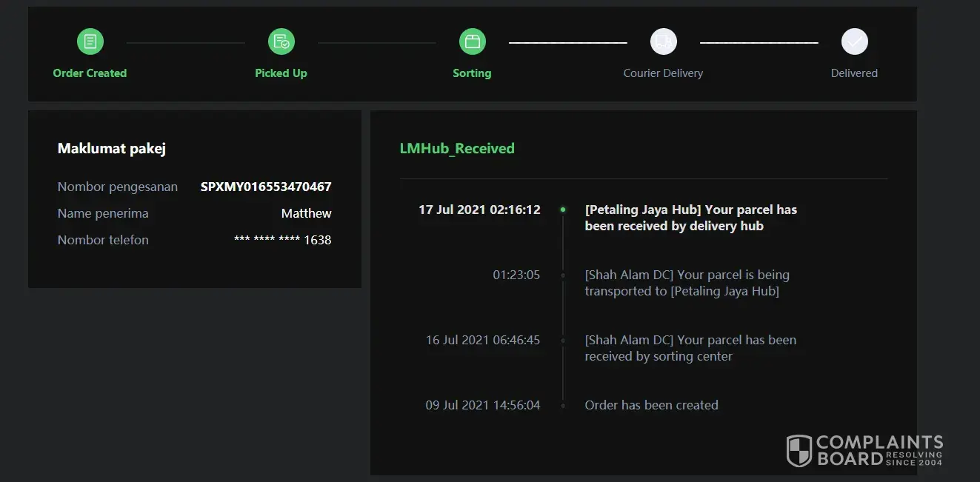Image resolution: width=980 pixels, height=482 pixels.
Task: Click tracking number SPXMY016553470467
Action: click(266, 187)
